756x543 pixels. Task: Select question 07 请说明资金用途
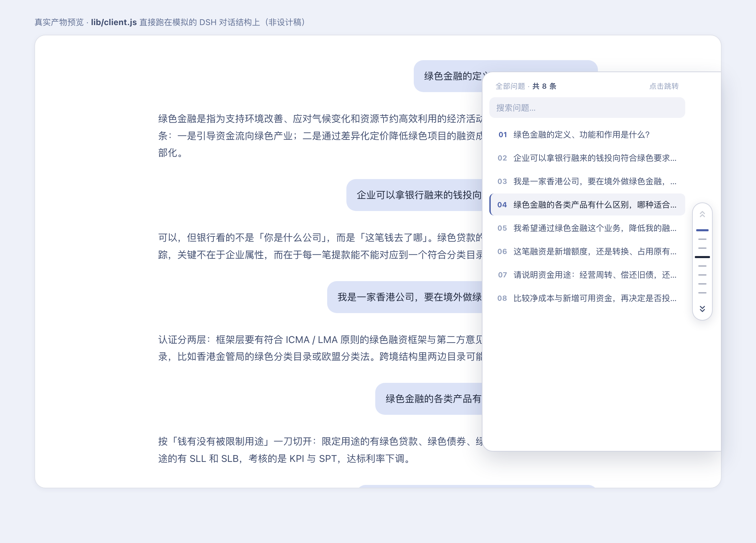point(587,275)
